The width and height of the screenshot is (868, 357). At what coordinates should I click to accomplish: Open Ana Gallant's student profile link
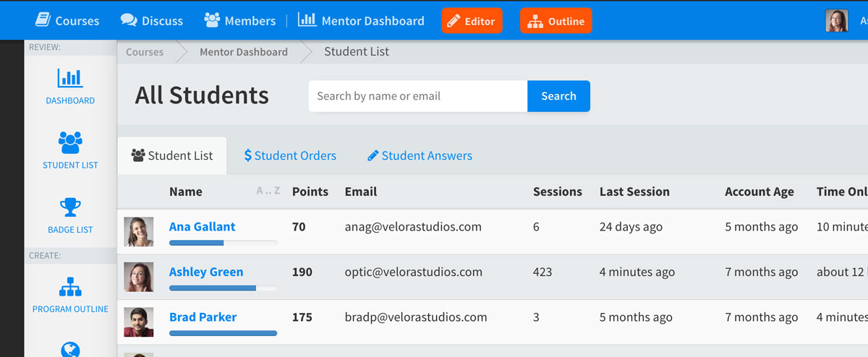(202, 227)
